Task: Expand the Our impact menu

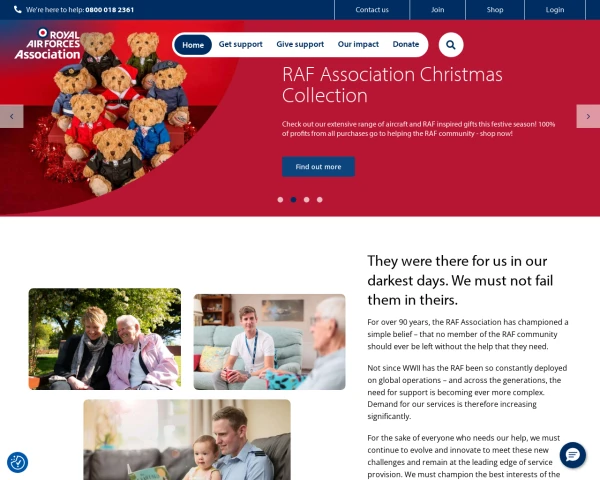Action: pos(358,44)
